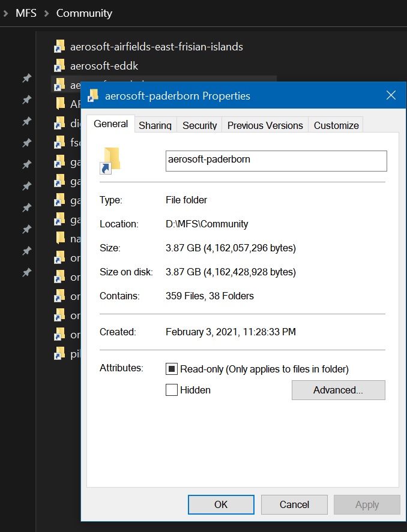Select the folder starting with 'di'

(x=67, y=124)
